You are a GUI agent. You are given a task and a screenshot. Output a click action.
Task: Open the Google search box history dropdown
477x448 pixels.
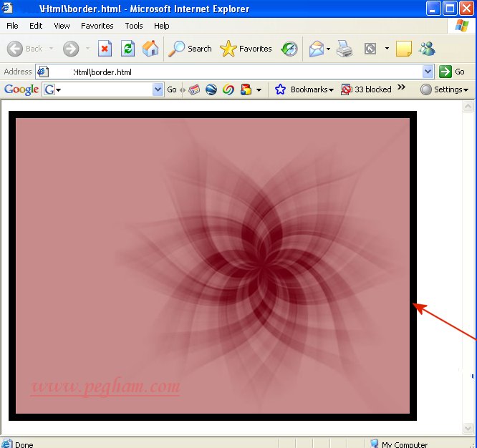click(158, 89)
